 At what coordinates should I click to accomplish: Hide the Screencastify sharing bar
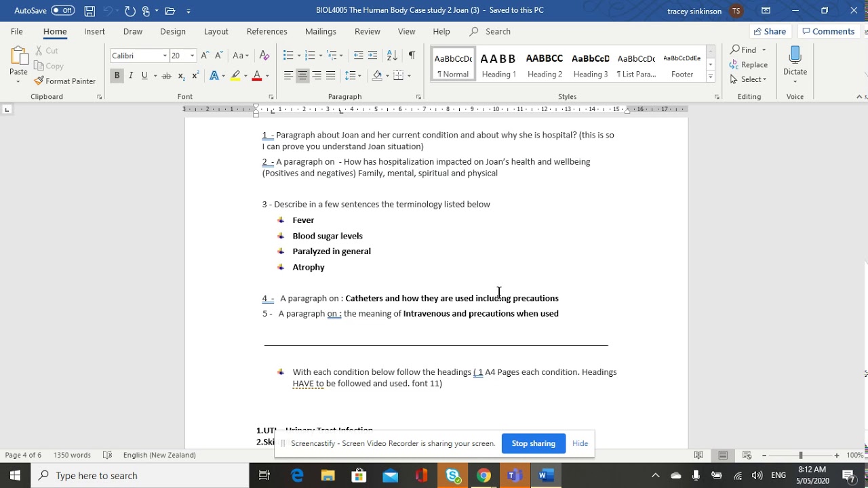pyautogui.click(x=580, y=443)
